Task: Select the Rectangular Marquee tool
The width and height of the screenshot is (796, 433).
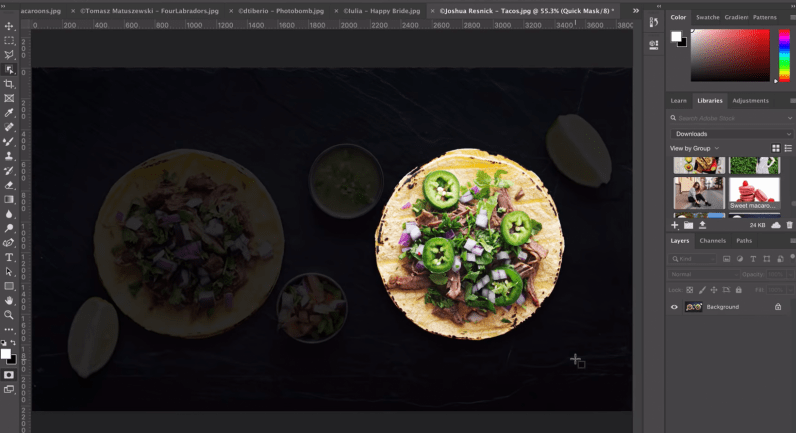Action: click(x=9, y=40)
